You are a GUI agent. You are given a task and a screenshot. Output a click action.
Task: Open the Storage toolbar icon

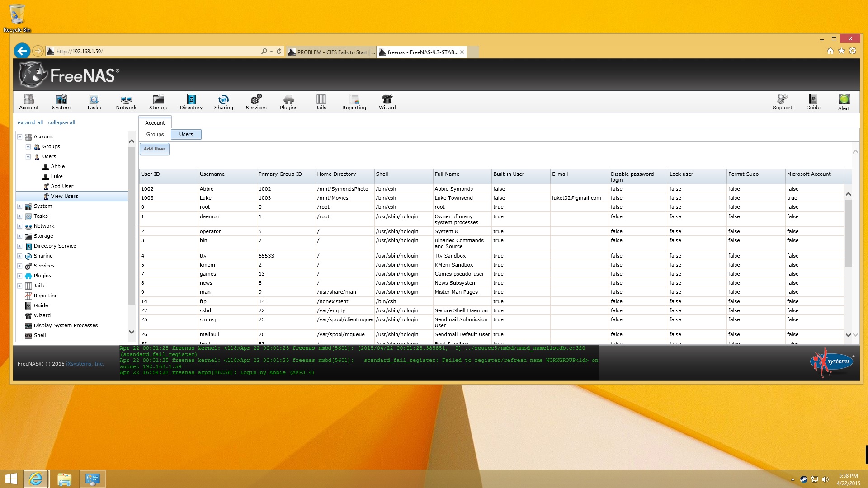159,102
